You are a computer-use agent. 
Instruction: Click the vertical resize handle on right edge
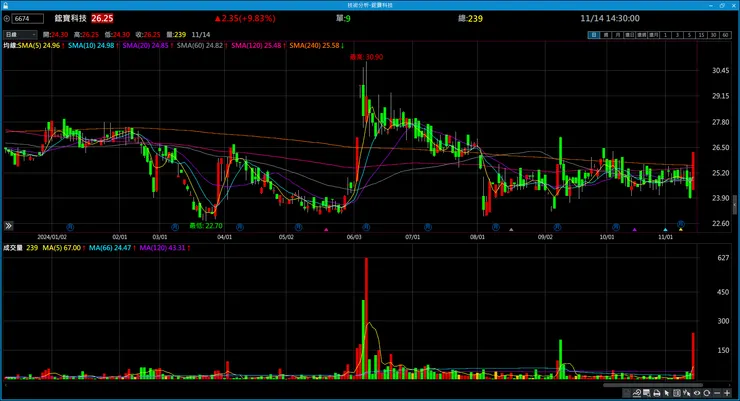coord(735,205)
